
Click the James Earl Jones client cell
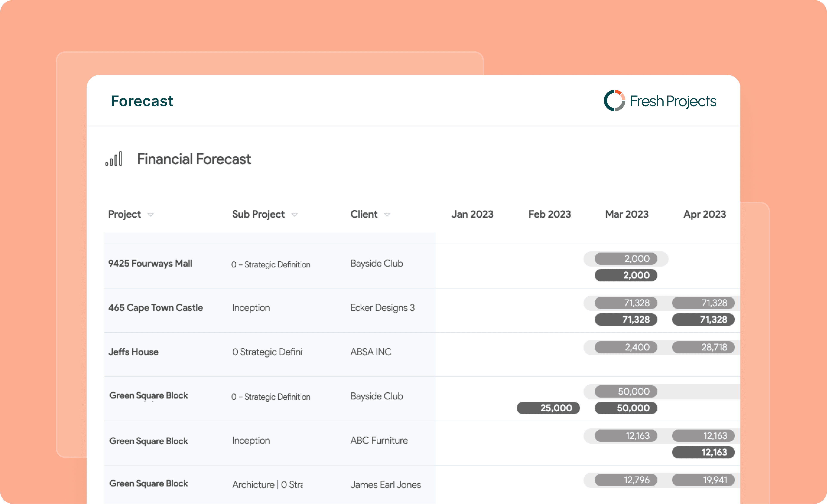[385, 485]
